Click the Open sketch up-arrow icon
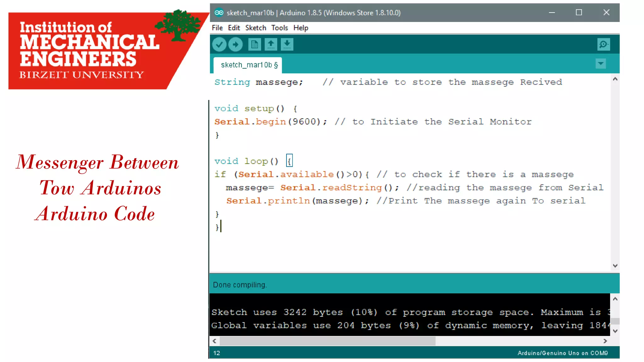644x362 pixels. (x=271, y=44)
